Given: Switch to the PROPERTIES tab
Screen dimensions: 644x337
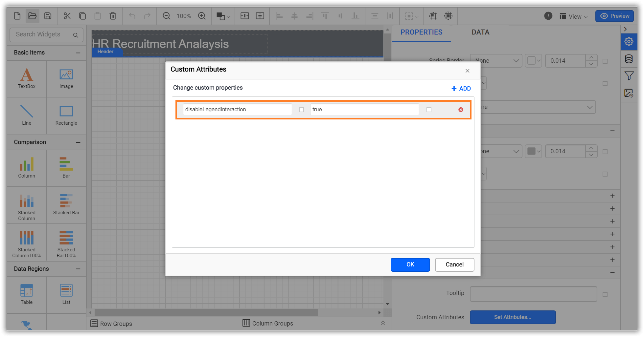Looking at the screenshot, I should pyautogui.click(x=421, y=32).
